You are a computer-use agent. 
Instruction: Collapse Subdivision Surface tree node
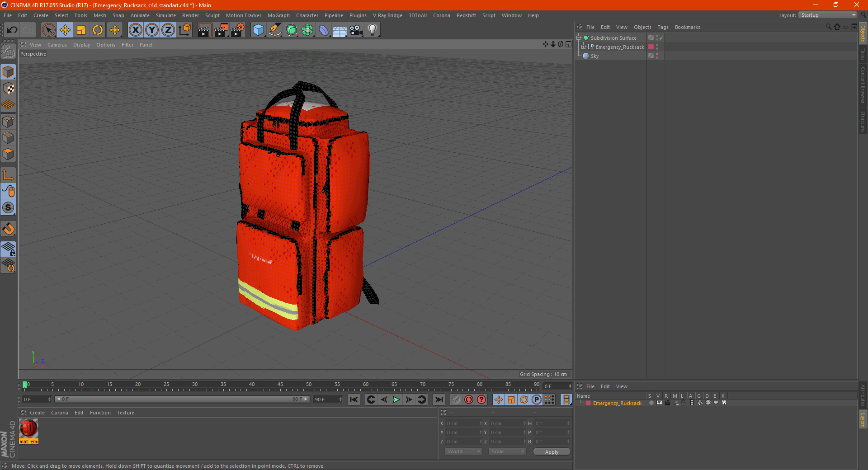pyautogui.click(x=579, y=38)
